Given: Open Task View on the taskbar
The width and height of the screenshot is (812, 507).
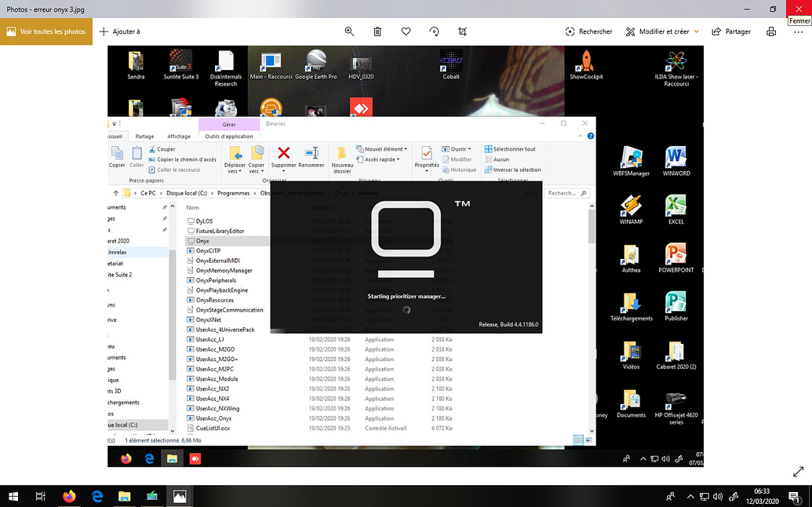Looking at the screenshot, I should (40, 497).
